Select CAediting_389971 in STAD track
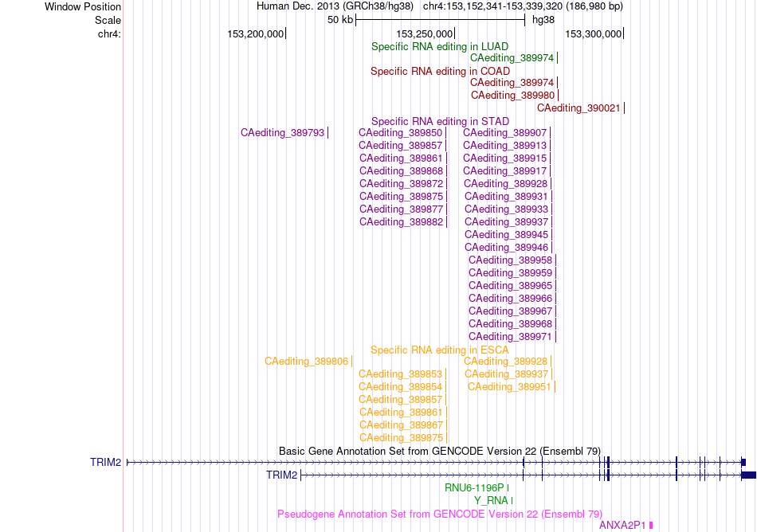This screenshot has width=757, height=532. click(510, 337)
